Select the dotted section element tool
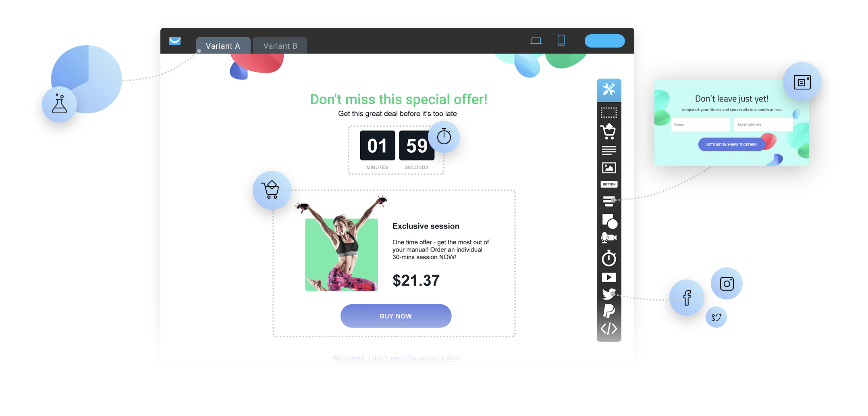Screen dimensions: 868x416 click(x=609, y=112)
